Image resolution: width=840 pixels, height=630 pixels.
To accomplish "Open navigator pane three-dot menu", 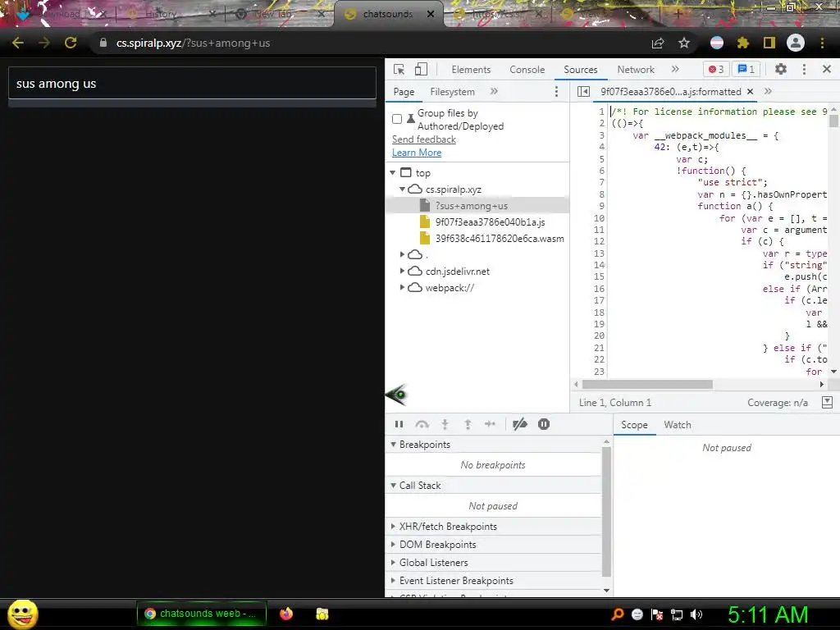I will 557,92.
